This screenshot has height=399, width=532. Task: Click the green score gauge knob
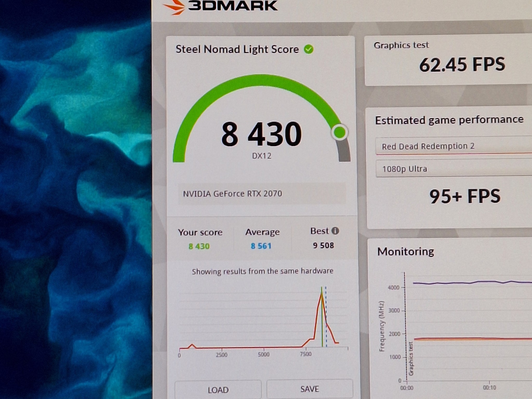tap(340, 133)
